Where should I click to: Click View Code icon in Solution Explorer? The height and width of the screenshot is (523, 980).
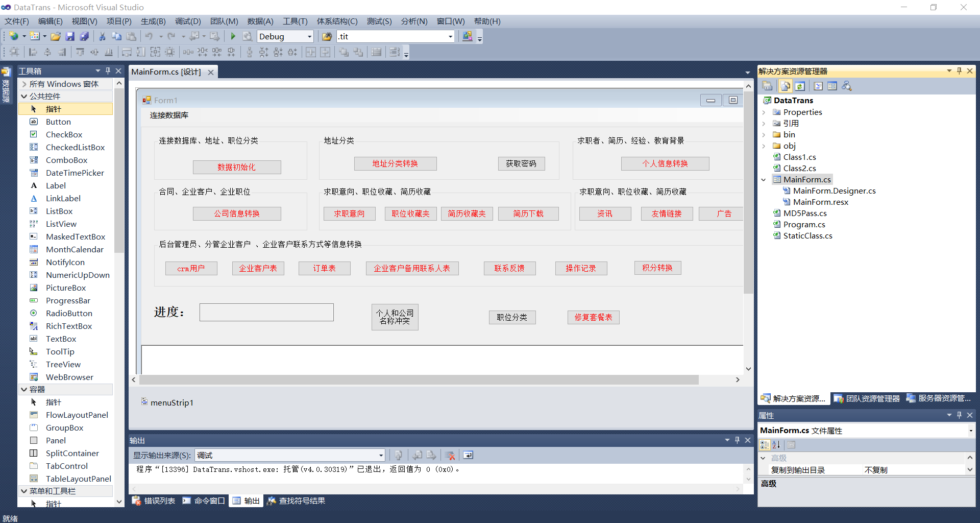[818, 86]
